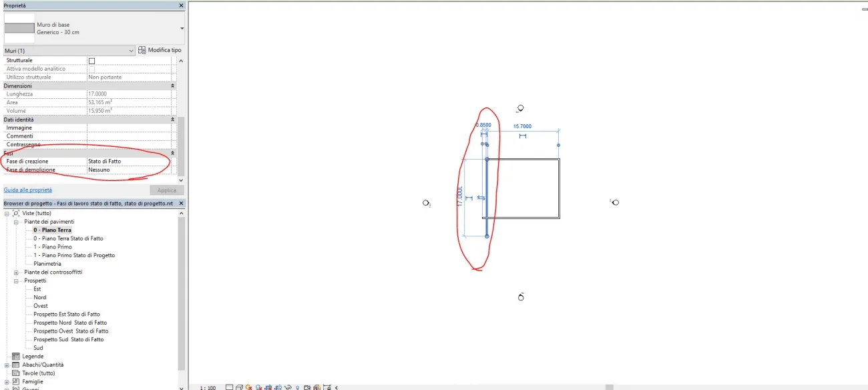This screenshot has height=390, width=868.
Task: Click the canvas horizontal scrollbar thumb
Action: coord(609,387)
